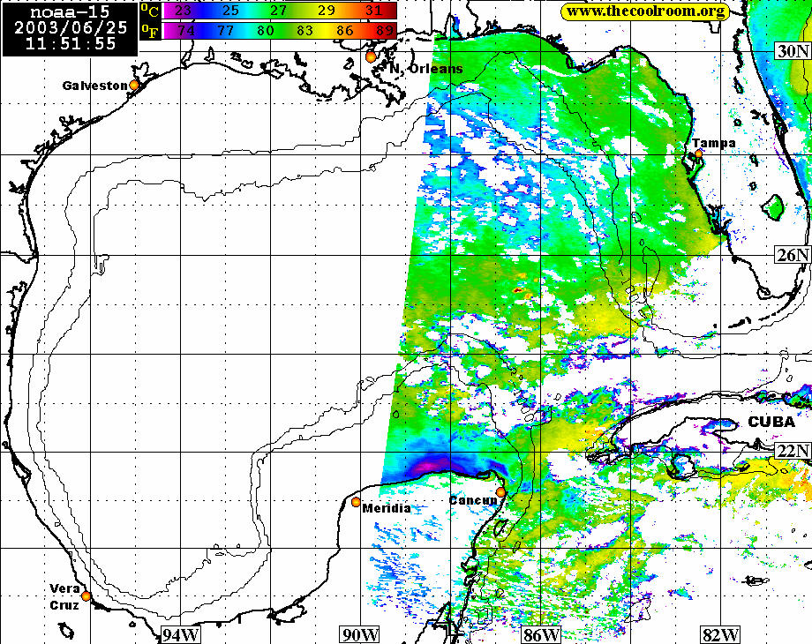Click the 90W longitude label
This screenshot has height=644, width=812.
tap(360, 634)
